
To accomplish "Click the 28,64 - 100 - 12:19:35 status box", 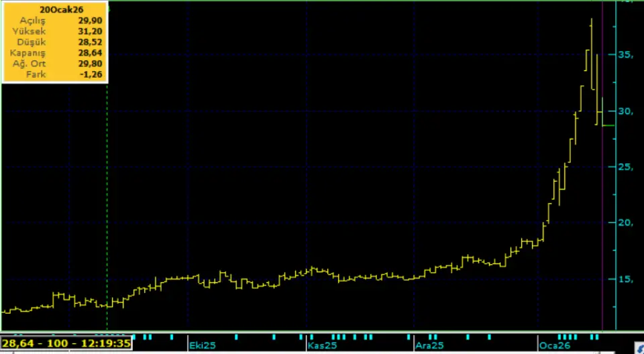I will [66, 343].
